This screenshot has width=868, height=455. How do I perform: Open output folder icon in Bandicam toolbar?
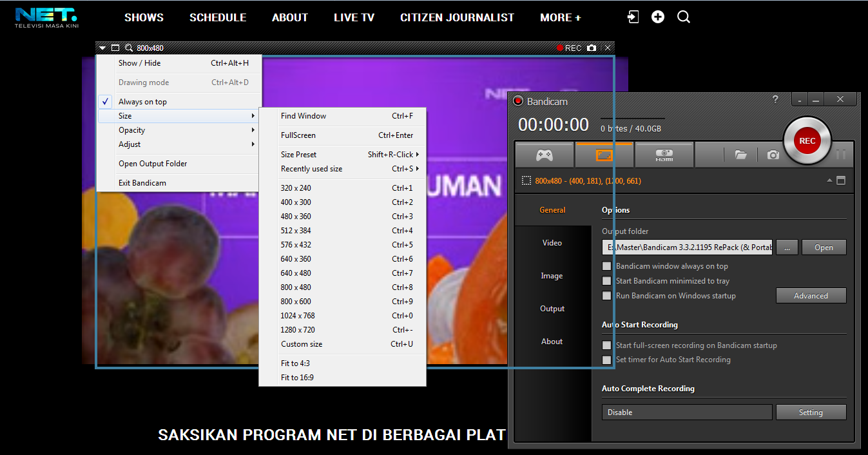point(740,155)
